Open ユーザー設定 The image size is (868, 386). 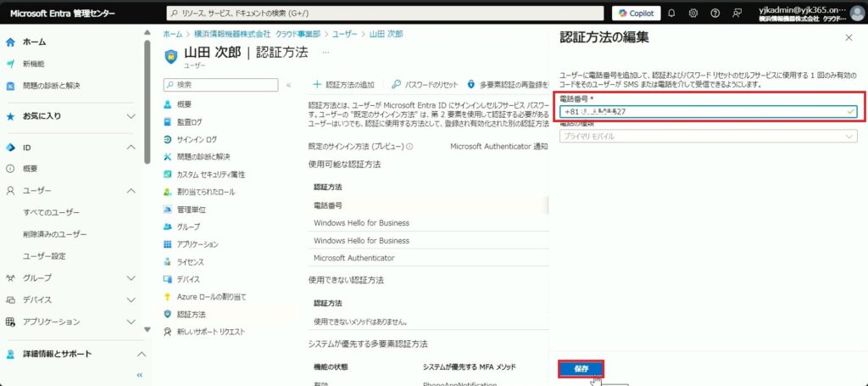point(44,256)
